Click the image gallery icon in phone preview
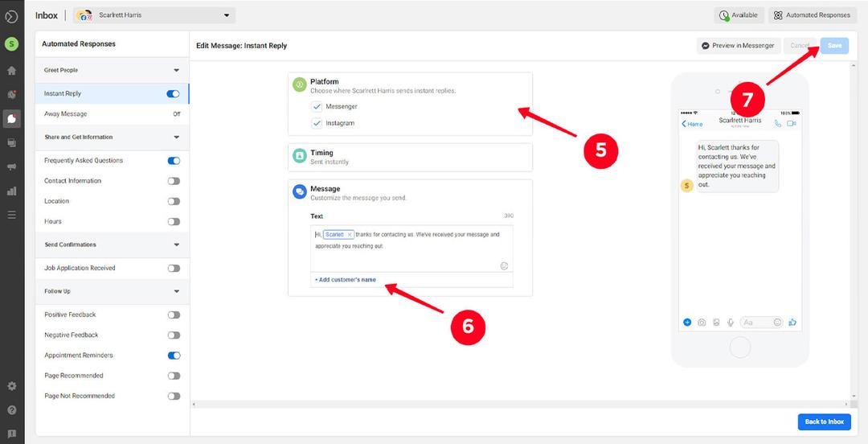Screen dimensions: 868x444 coord(716,322)
